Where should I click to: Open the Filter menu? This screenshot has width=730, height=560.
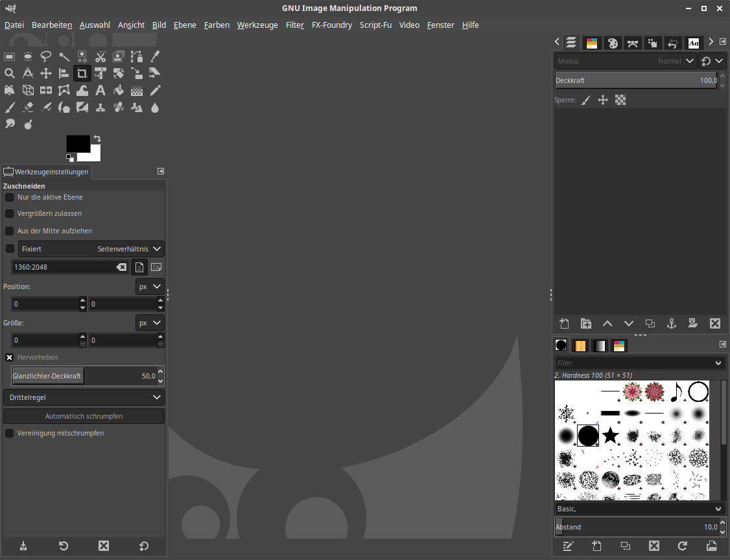(294, 25)
